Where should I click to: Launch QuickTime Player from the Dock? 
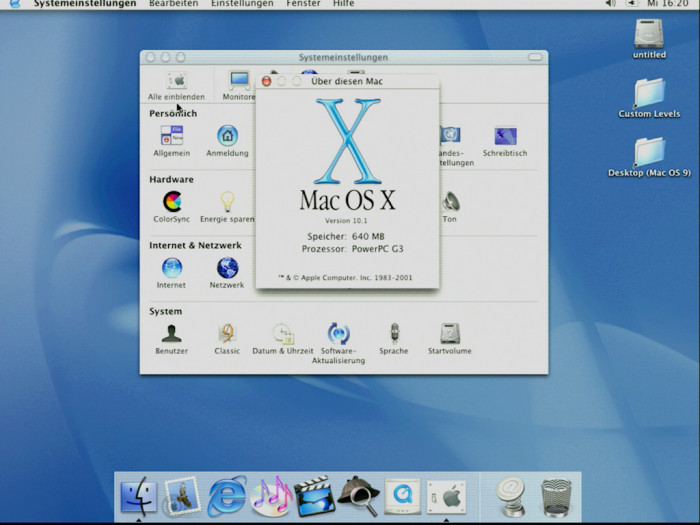coord(403,496)
